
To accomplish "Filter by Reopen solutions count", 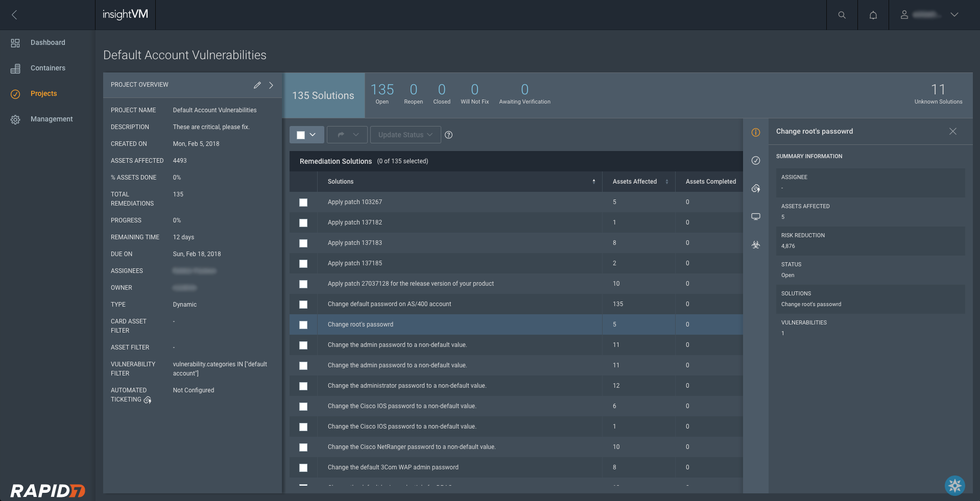I will pos(414,94).
